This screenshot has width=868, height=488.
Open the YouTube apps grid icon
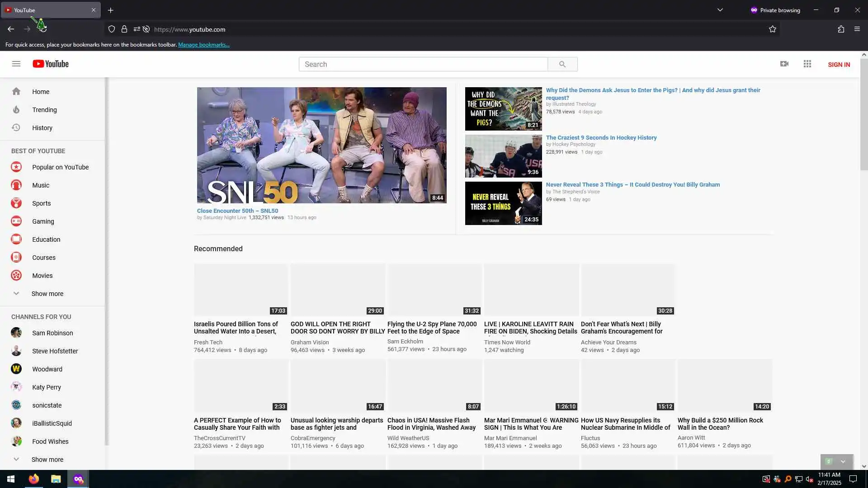pyautogui.click(x=807, y=64)
